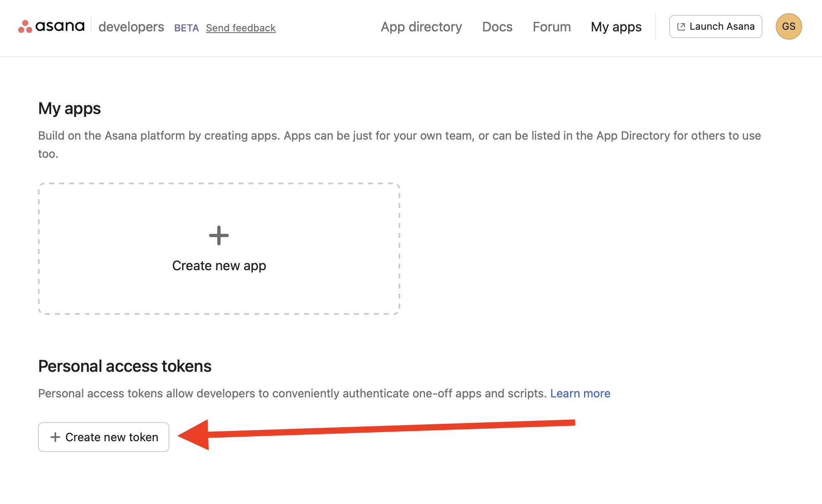The width and height of the screenshot is (822, 504).
Task: Click the Create new app label
Action: [x=219, y=266]
